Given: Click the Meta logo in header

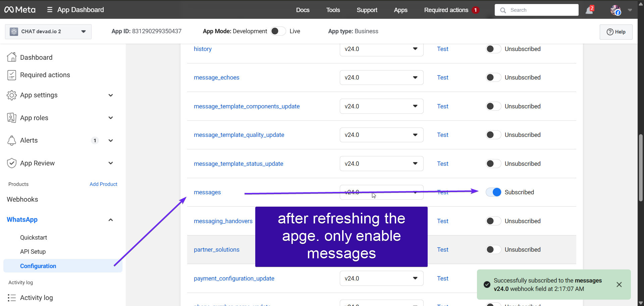Looking at the screenshot, I should [20, 10].
